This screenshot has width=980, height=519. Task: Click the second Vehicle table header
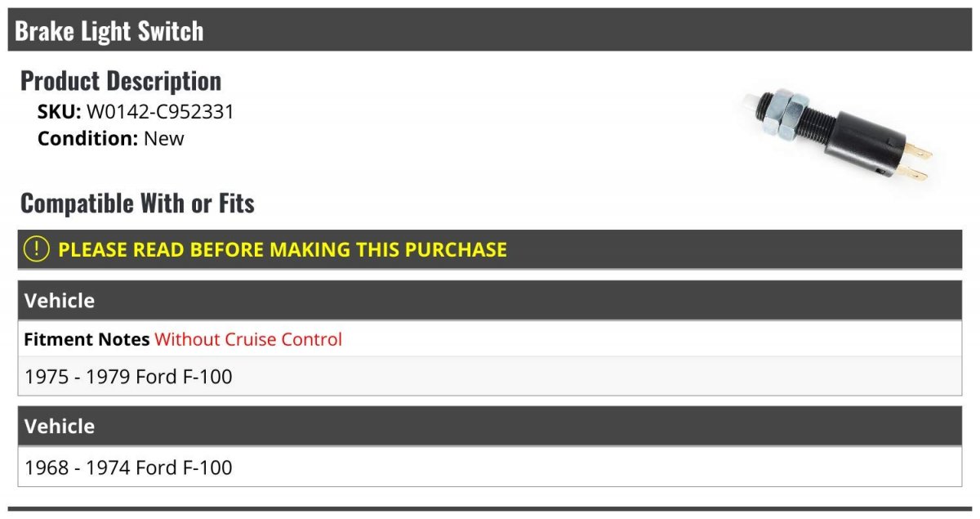point(490,426)
